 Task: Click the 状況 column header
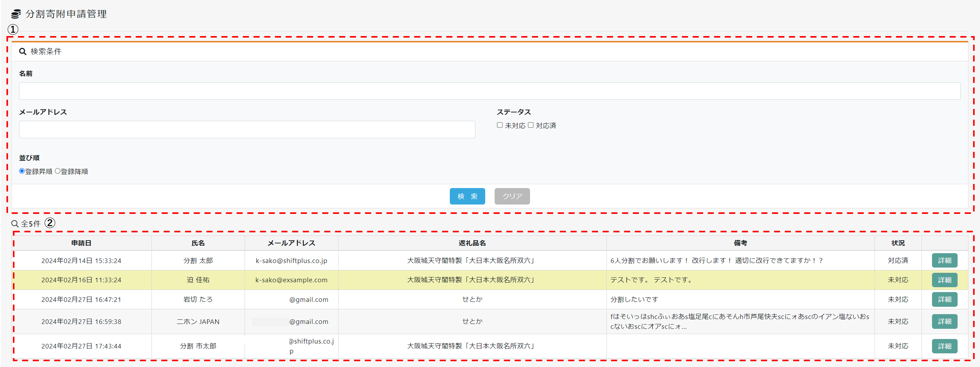pos(897,243)
